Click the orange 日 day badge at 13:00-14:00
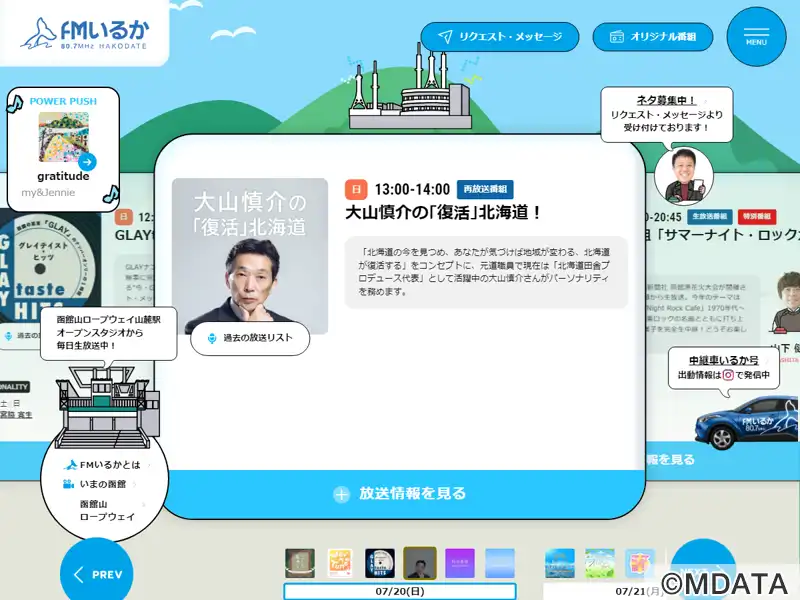 coord(356,190)
